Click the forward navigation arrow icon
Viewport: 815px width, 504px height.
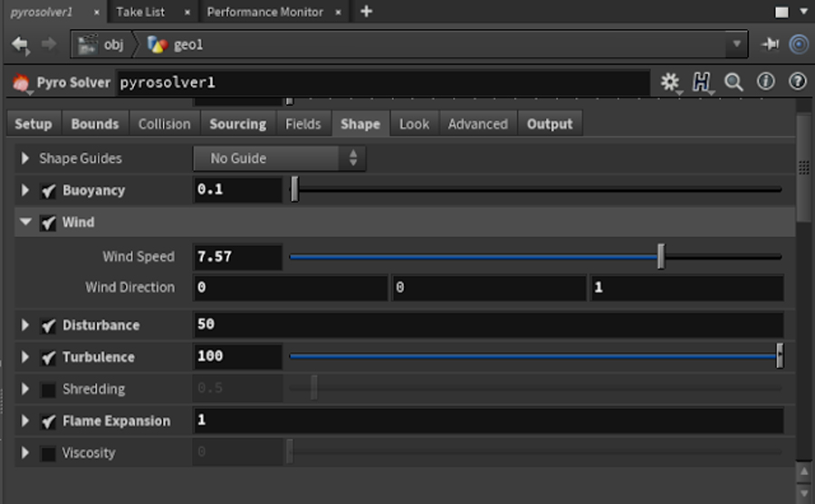(x=49, y=44)
